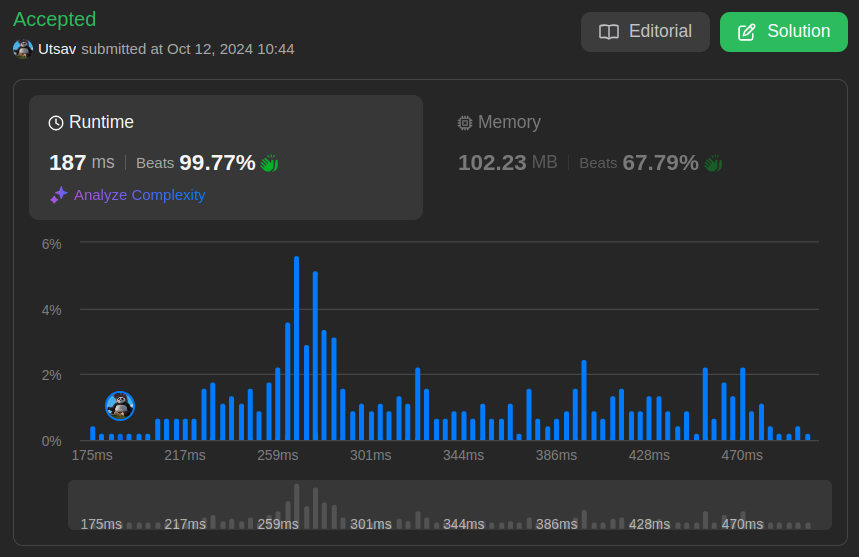859x557 pixels.
Task: Click the Accepted status heading
Action: [55, 19]
